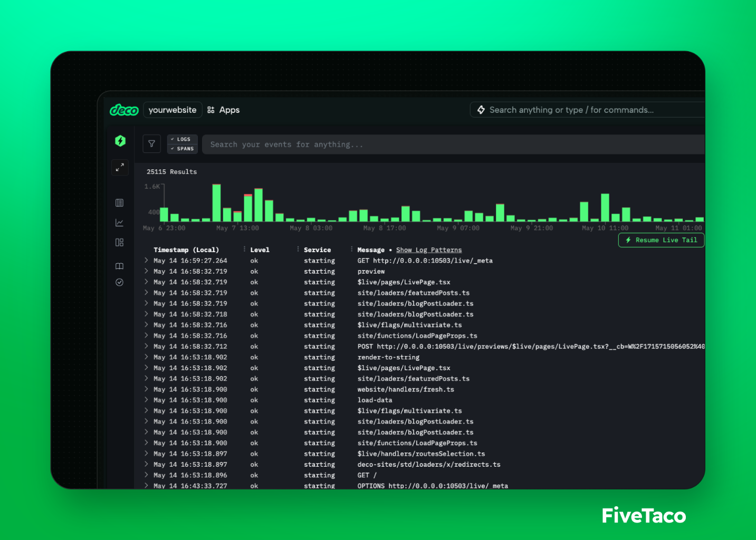Viewport: 756px width, 540px height.
Task: Open the logs list sidebar icon
Action: coord(120,203)
